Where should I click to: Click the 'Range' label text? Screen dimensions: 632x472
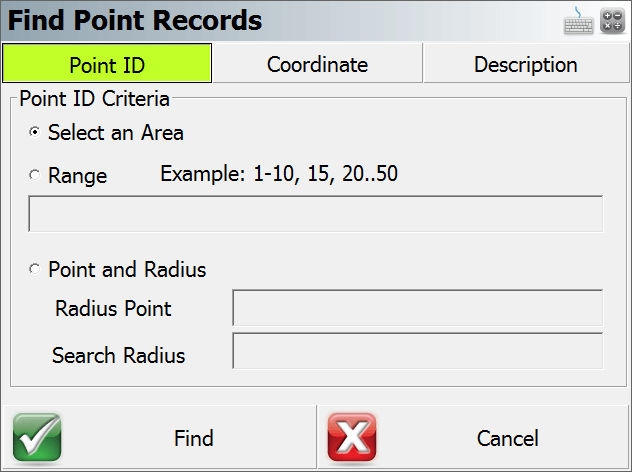point(77,176)
